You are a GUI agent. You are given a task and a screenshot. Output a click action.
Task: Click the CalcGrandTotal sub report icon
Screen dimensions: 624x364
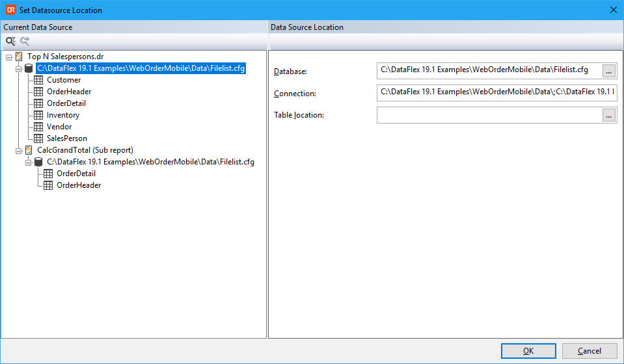click(29, 150)
